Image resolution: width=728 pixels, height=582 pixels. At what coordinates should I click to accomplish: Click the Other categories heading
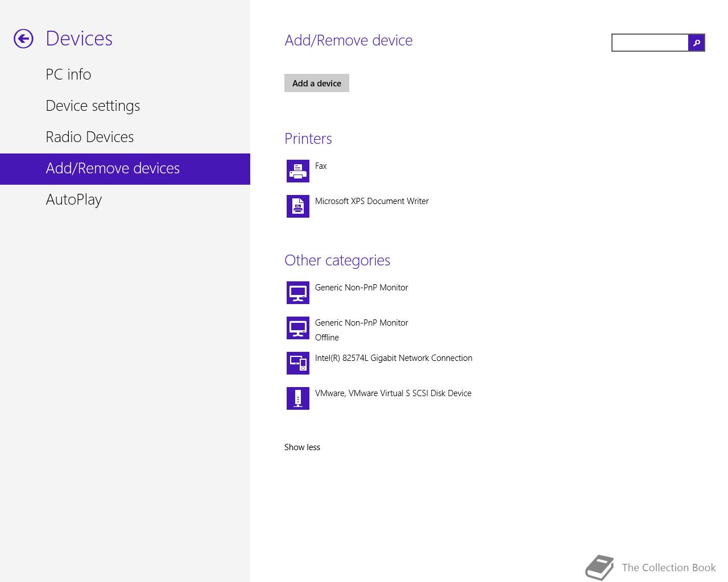[337, 260]
